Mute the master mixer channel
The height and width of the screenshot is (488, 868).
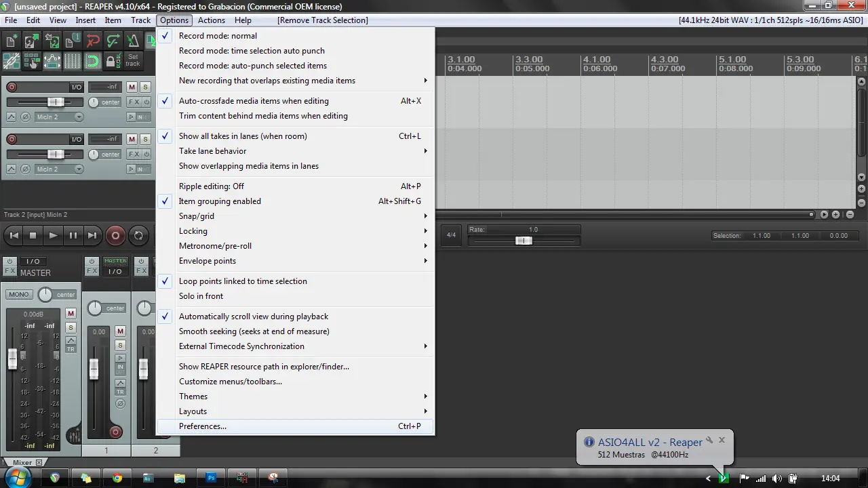[x=71, y=313]
